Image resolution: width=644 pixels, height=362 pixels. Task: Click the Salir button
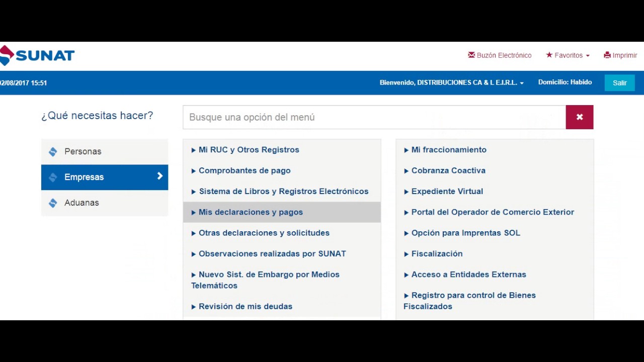[x=620, y=83]
